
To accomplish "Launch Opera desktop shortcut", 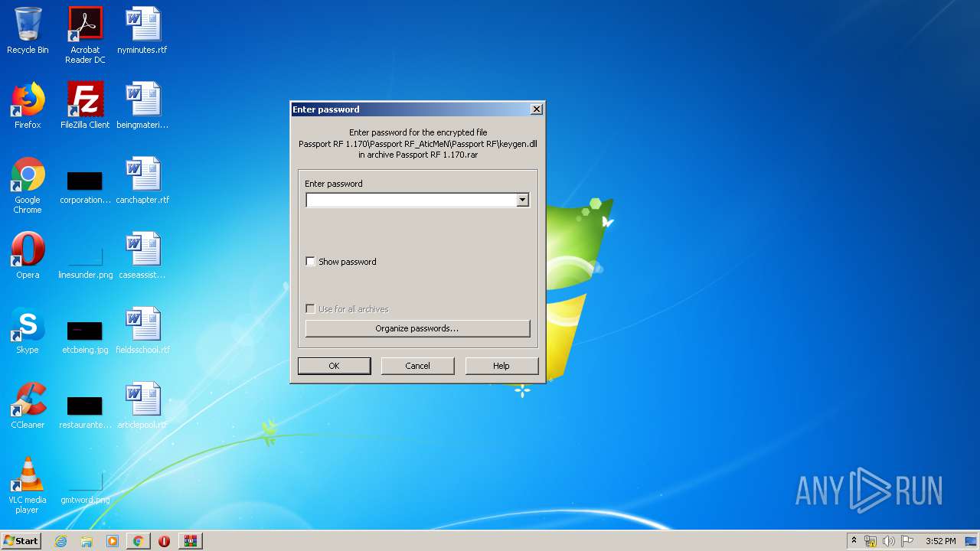I will 28,256.
